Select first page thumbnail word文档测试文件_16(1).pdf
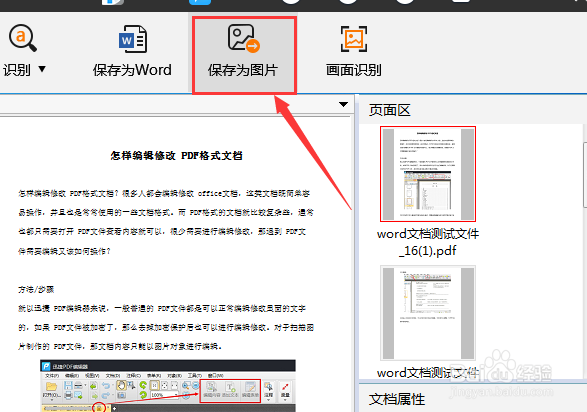587x412 pixels. tap(428, 174)
